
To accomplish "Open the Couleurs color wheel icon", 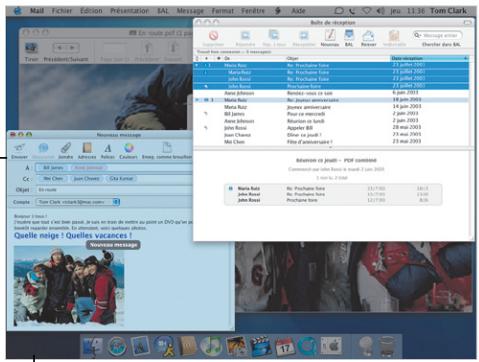I will tap(128, 147).
